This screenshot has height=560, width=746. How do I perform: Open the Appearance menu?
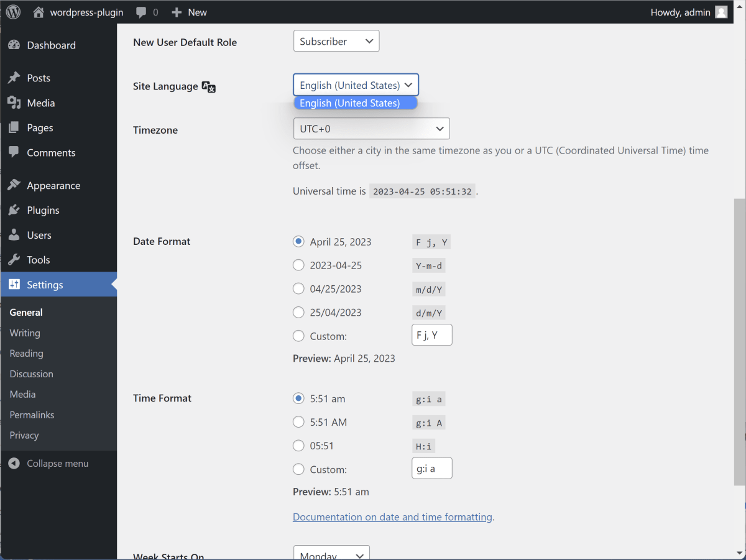pos(58,185)
